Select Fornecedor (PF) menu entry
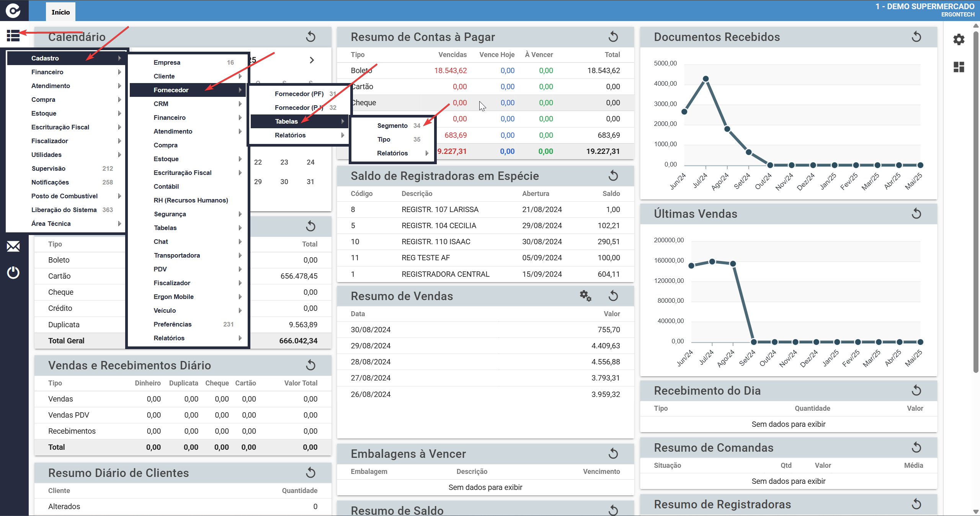This screenshot has height=516, width=980. click(x=299, y=94)
